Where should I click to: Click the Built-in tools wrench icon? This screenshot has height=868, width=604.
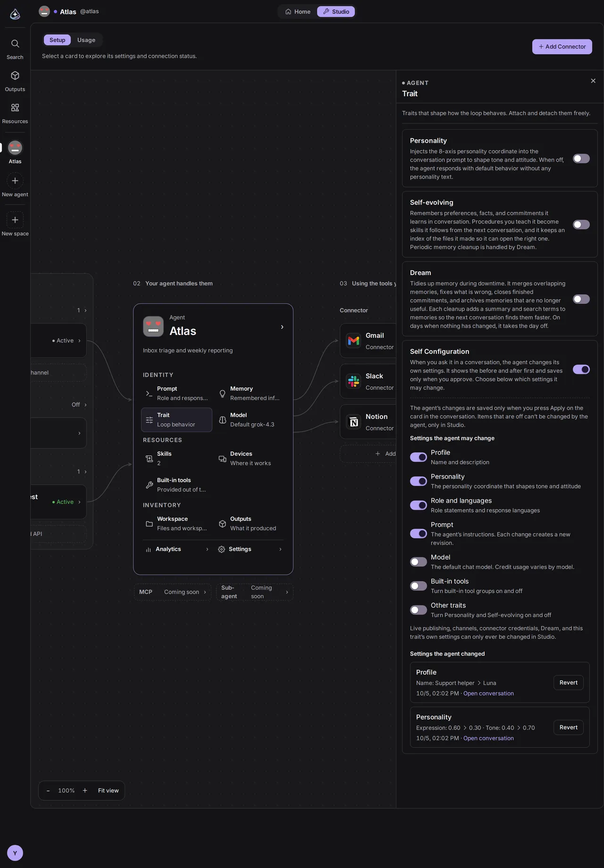[149, 485]
